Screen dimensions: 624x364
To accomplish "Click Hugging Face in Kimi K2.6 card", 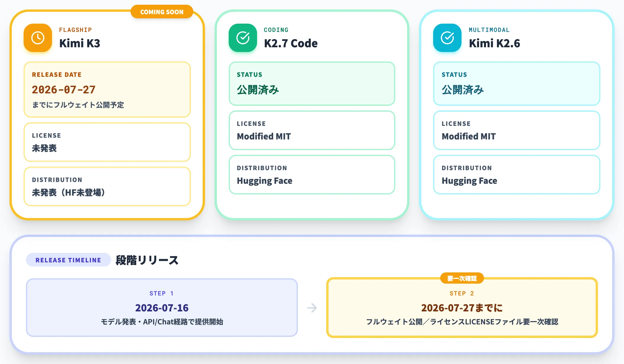I will (x=469, y=181).
